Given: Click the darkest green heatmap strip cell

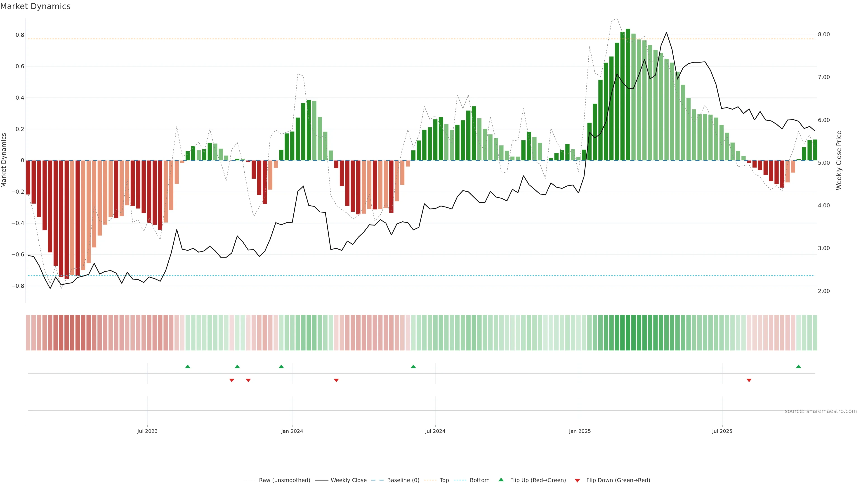Looking at the screenshot, I should [x=628, y=333].
